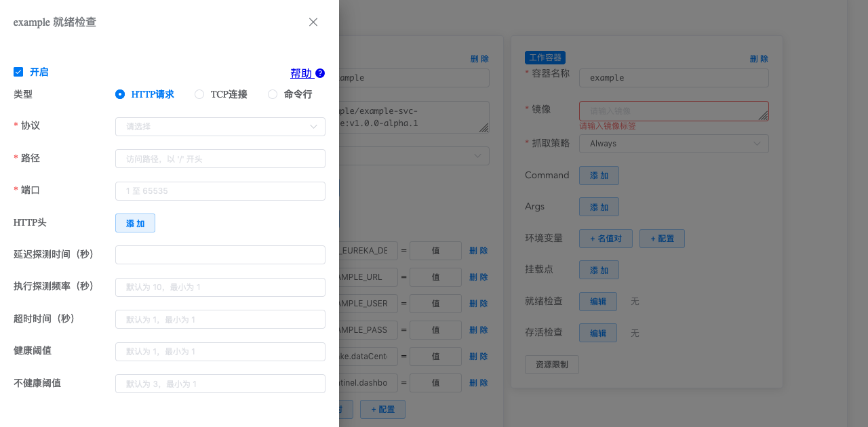Image resolution: width=868 pixels, height=427 pixels.
Task: Open the 协议 dropdown
Action: pos(220,127)
